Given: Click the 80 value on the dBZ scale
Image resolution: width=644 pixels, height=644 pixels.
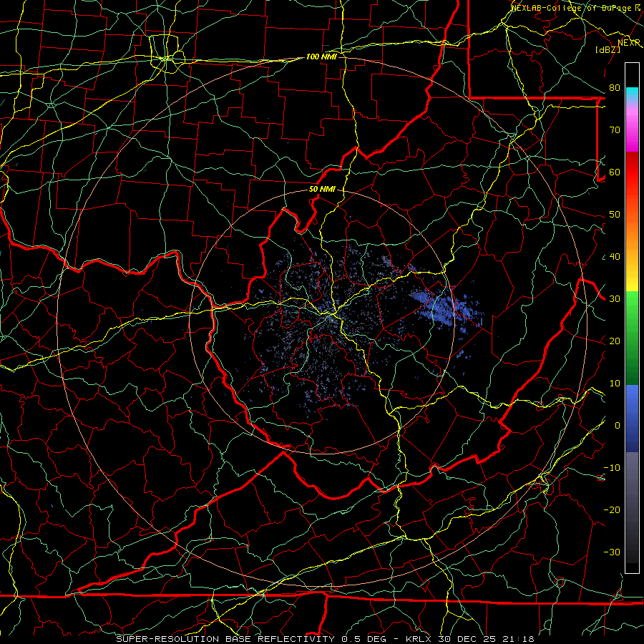Looking at the screenshot, I should point(615,88).
